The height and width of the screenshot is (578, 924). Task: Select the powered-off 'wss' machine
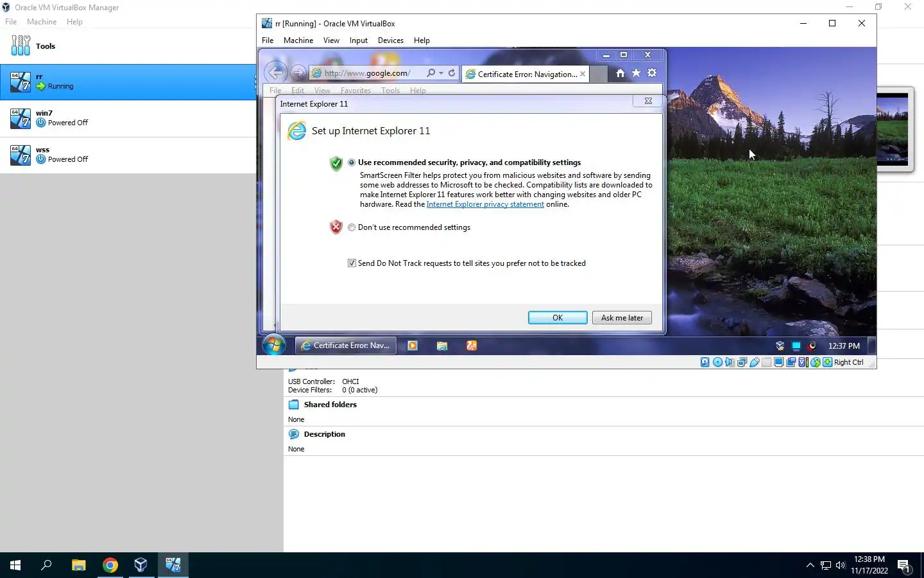[128, 155]
